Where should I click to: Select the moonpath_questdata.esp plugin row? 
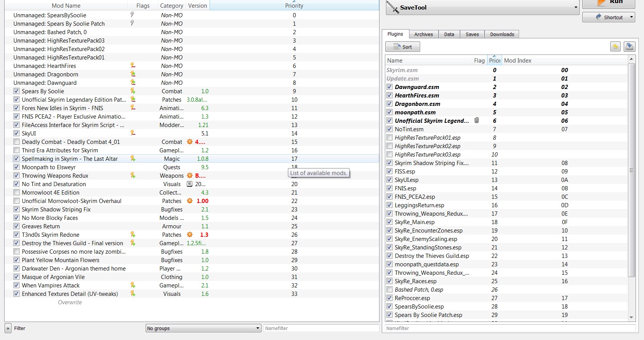[x=506, y=264]
